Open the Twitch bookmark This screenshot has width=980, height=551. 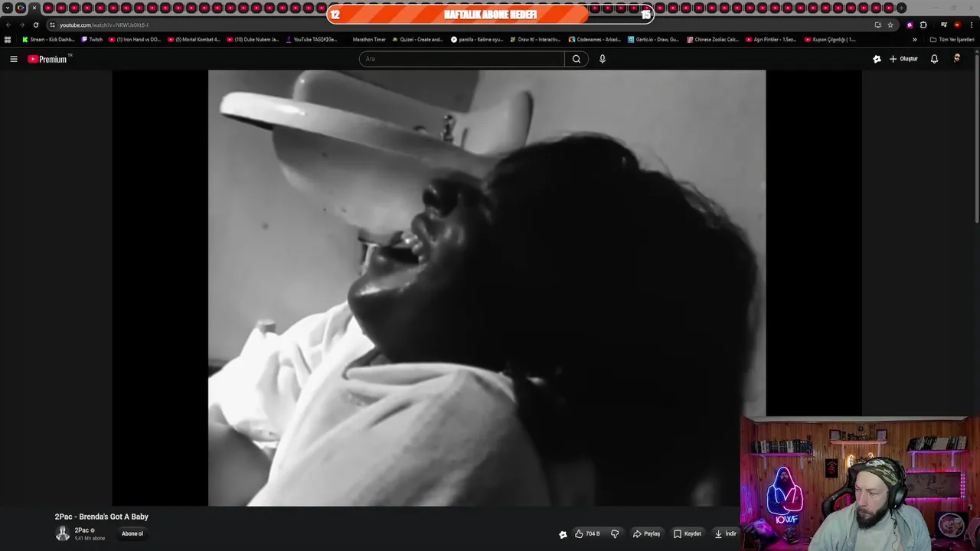(92, 40)
